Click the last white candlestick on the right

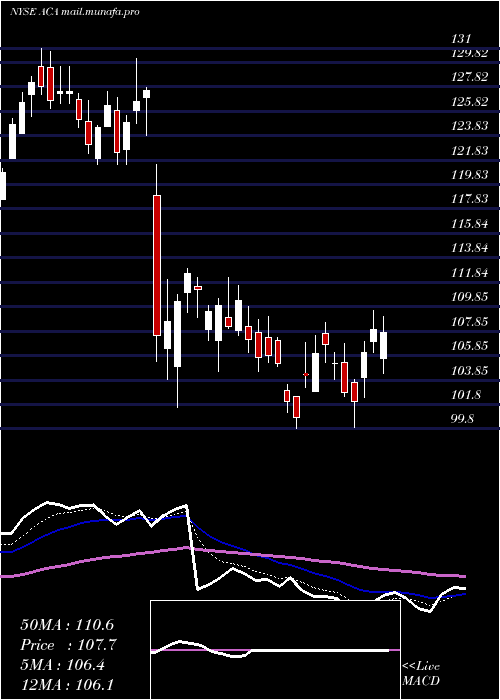383,345
